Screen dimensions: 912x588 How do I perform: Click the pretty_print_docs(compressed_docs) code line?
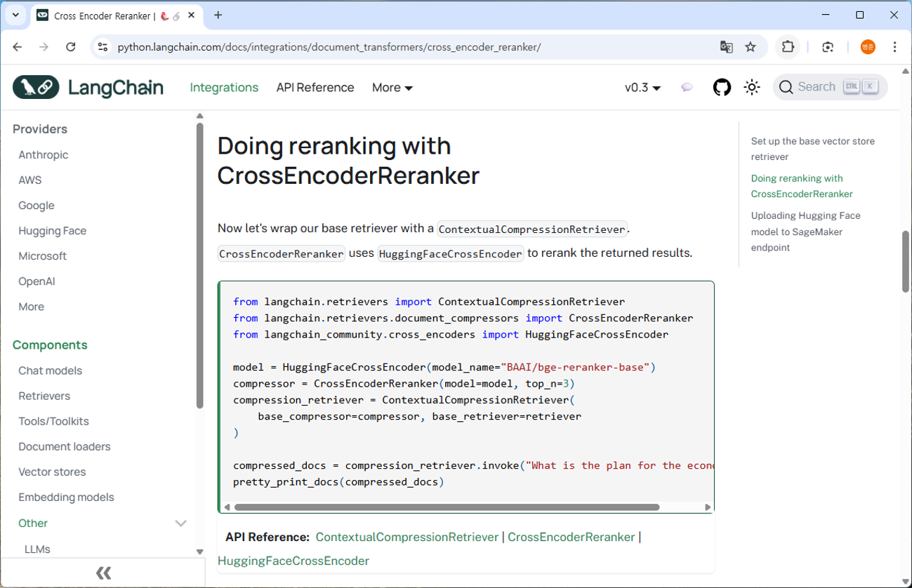[338, 481]
